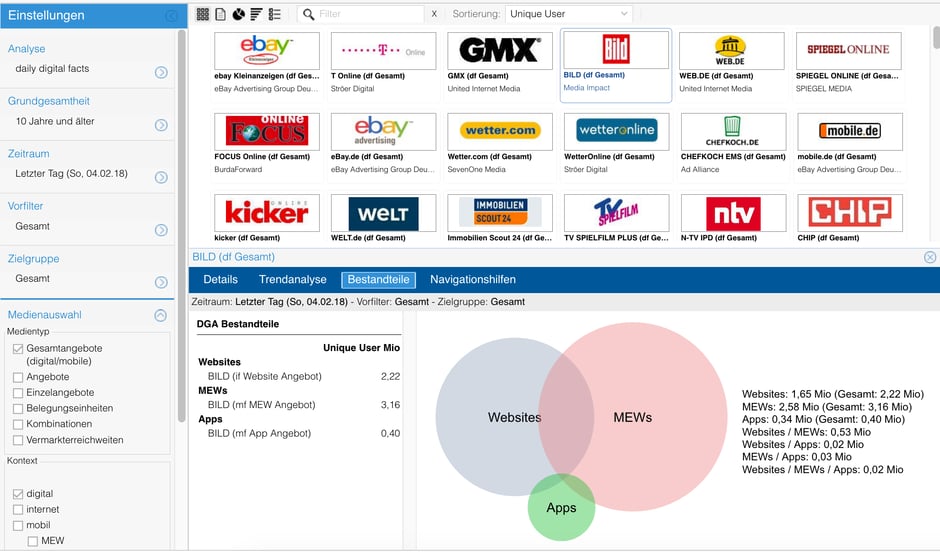Open the Zeitraum selection arrow
Screen dimensions: 940x552
pyautogui.click(x=161, y=177)
